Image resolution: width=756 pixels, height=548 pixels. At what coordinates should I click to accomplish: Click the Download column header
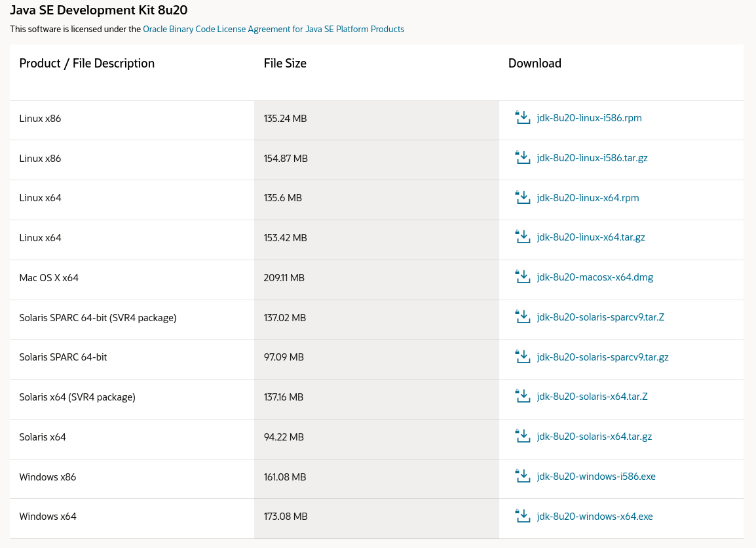pos(535,63)
